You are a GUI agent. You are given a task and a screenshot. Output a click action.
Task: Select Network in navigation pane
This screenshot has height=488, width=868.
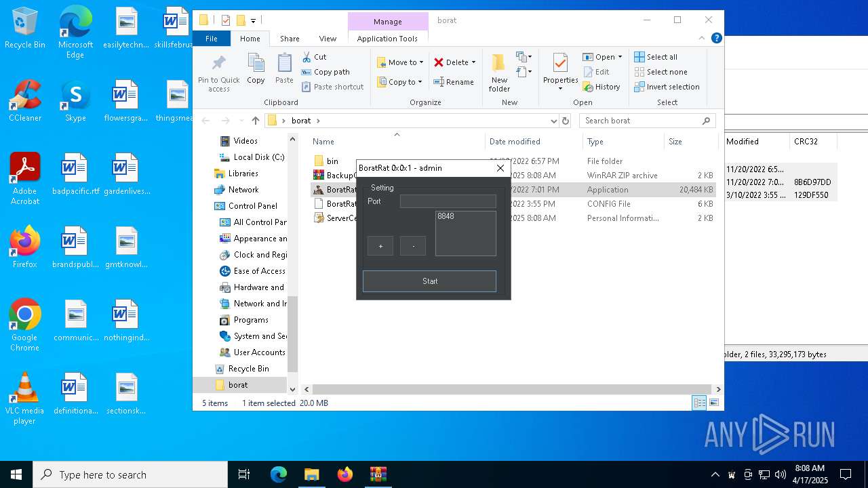tap(243, 190)
